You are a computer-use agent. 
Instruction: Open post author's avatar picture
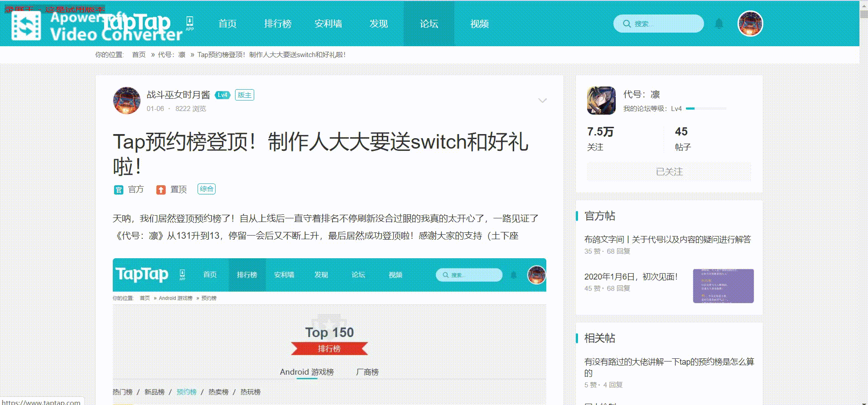127,101
